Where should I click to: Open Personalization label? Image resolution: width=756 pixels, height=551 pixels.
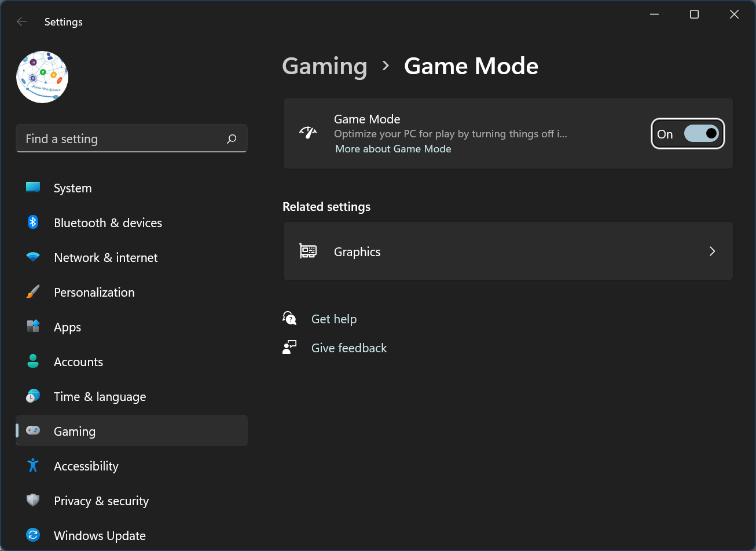(x=94, y=293)
